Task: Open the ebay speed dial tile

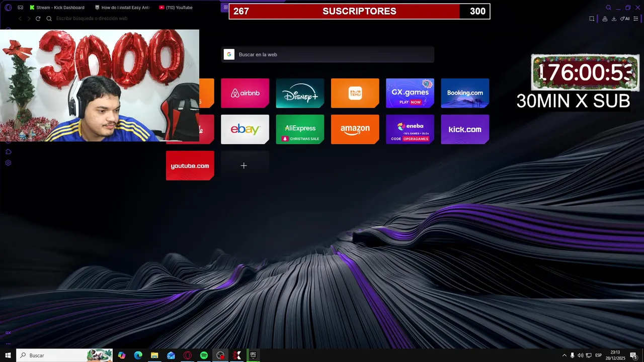Action: [x=245, y=129]
